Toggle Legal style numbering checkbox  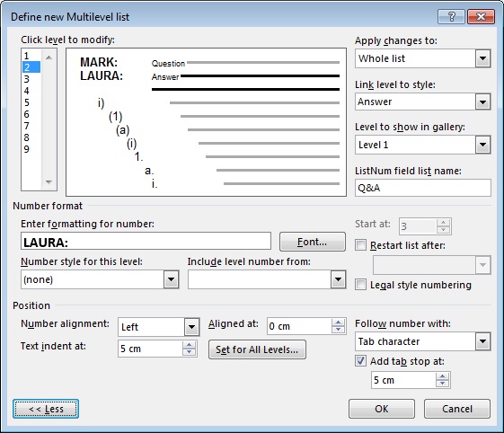360,285
